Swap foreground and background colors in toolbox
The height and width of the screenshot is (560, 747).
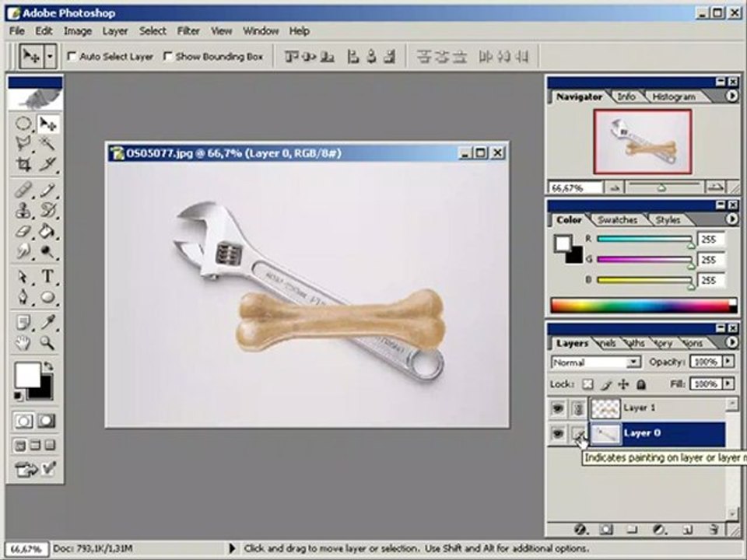pyautogui.click(x=48, y=366)
